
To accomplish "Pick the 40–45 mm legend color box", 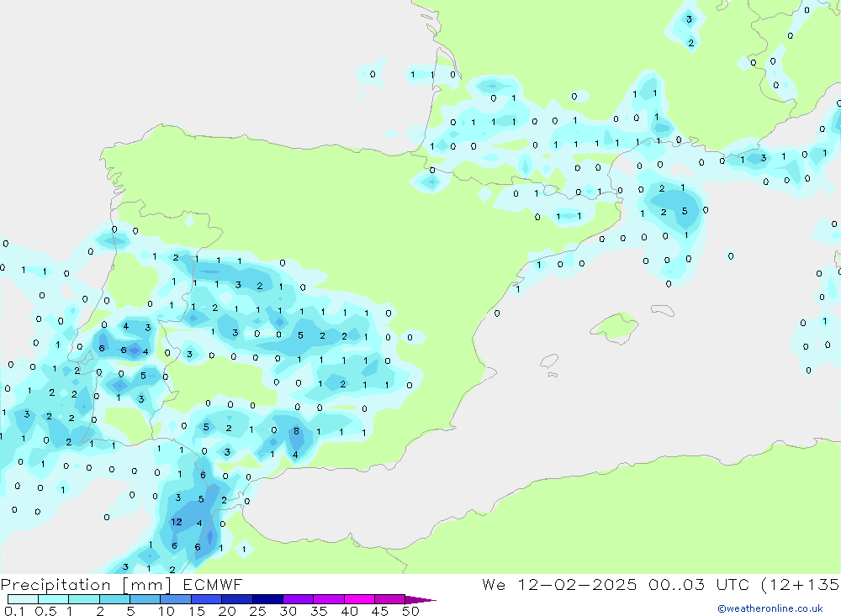I will click(x=359, y=599).
